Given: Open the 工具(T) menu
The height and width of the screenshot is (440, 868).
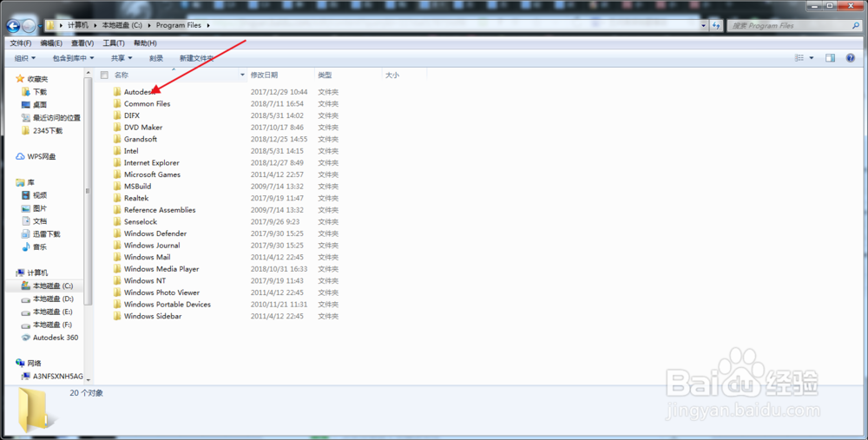Looking at the screenshot, I should point(114,43).
